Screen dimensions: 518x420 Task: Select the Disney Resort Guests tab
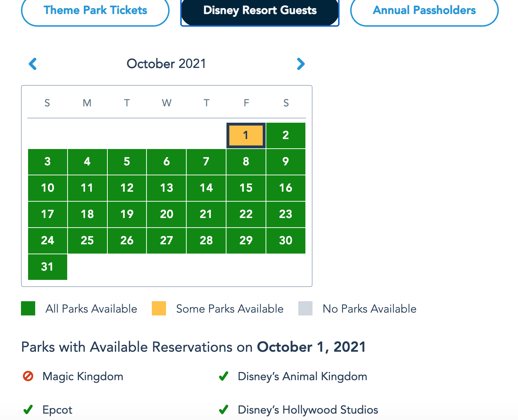[x=260, y=10]
